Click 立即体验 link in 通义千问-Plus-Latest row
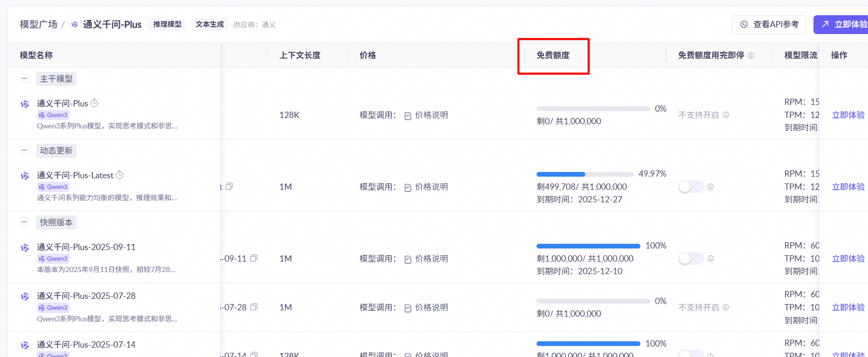This screenshot has height=357, width=868. 848,187
